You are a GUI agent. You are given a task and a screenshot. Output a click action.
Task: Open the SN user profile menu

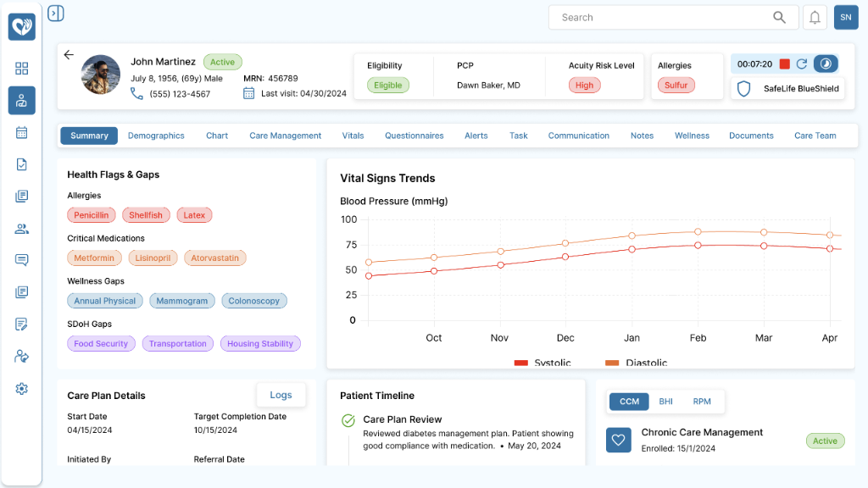point(846,18)
